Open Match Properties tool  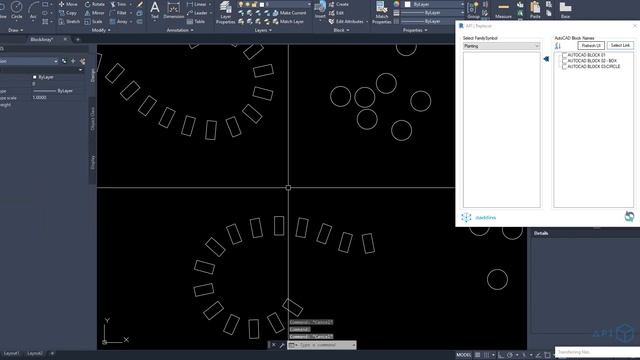click(382, 12)
